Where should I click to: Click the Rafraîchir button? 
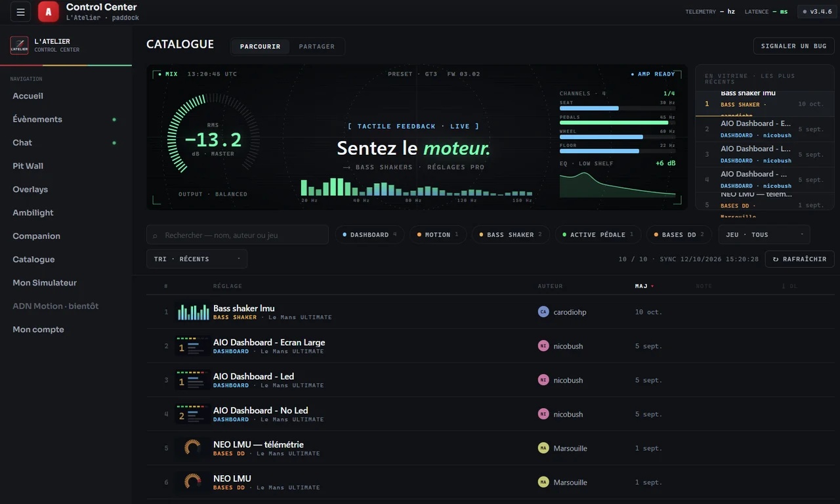pyautogui.click(x=799, y=259)
